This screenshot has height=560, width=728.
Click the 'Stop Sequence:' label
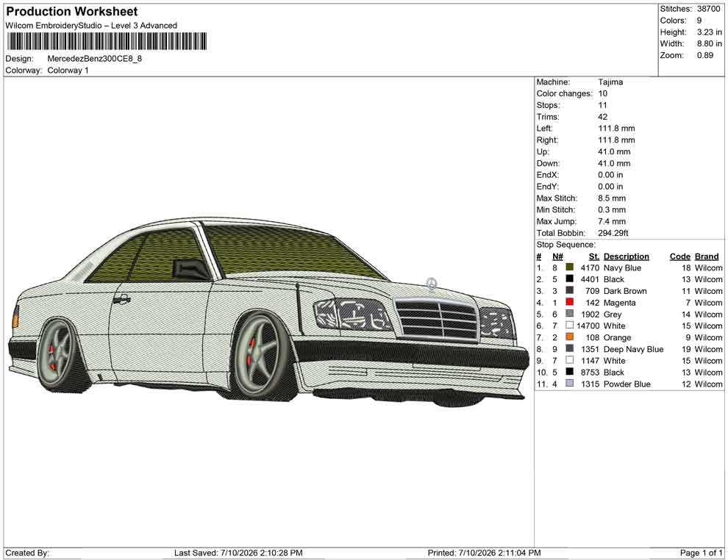pos(565,245)
